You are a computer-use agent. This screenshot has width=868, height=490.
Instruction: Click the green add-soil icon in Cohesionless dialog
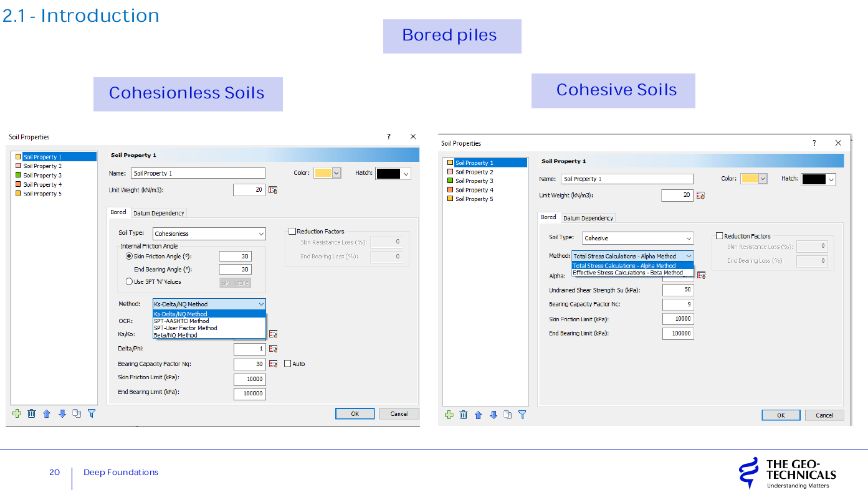(16, 413)
